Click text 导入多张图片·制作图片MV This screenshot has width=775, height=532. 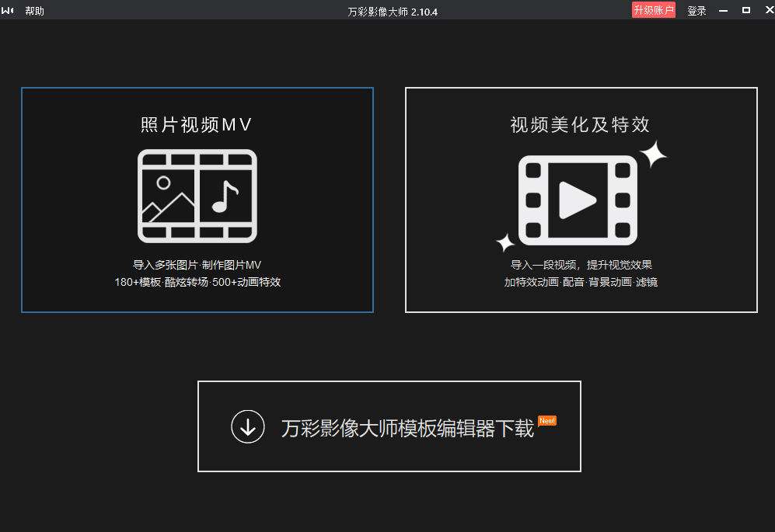click(x=197, y=265)
